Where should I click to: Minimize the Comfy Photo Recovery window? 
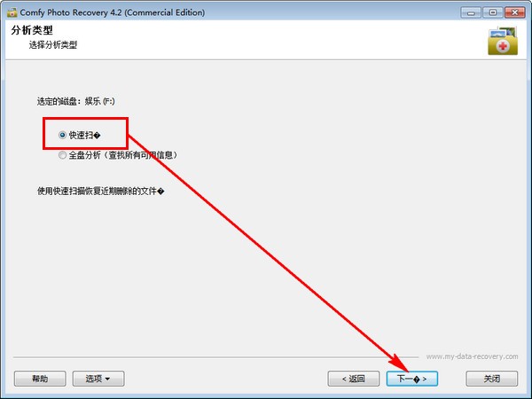[471, 12]
